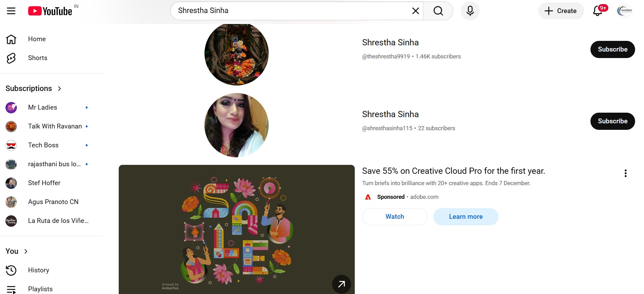Open the Adobe Creative Cloud ad thumbnail
The width and height of the screenshot is (644, 294).
point(237,229)
